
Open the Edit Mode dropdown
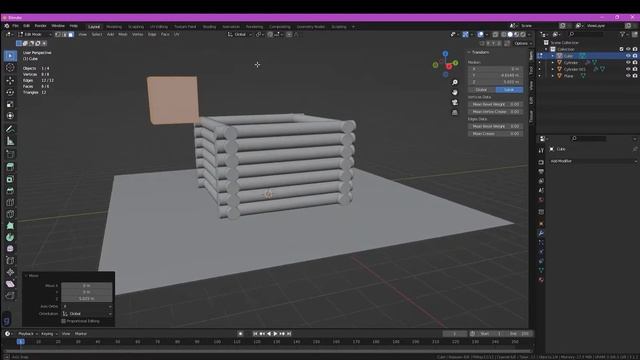tap(34, 35)
